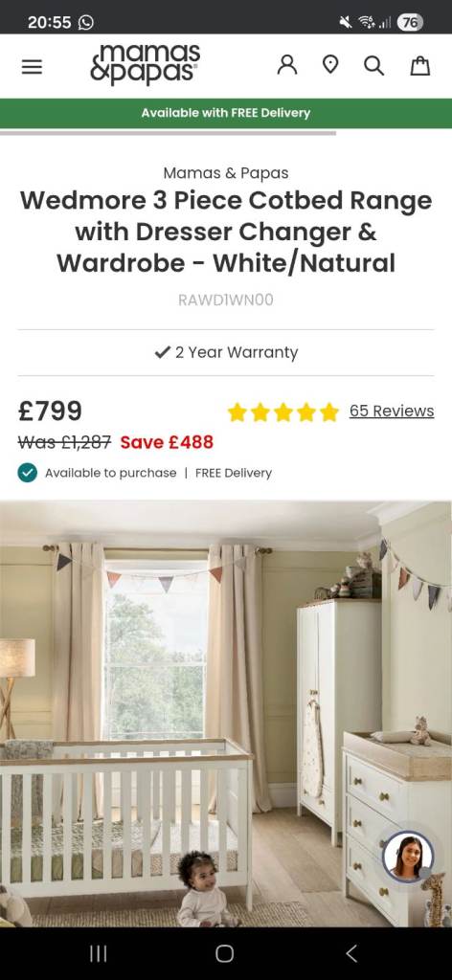Tap the Android home button

[224, 953]
